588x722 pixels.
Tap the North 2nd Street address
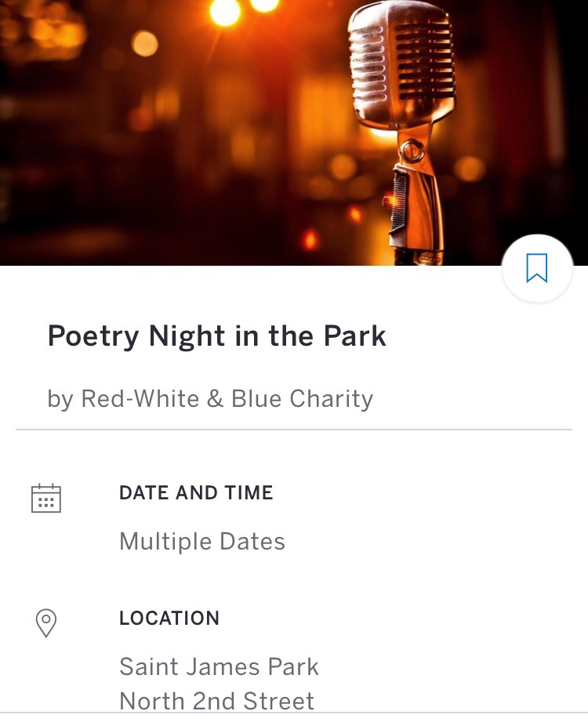[x=216, y=700]
